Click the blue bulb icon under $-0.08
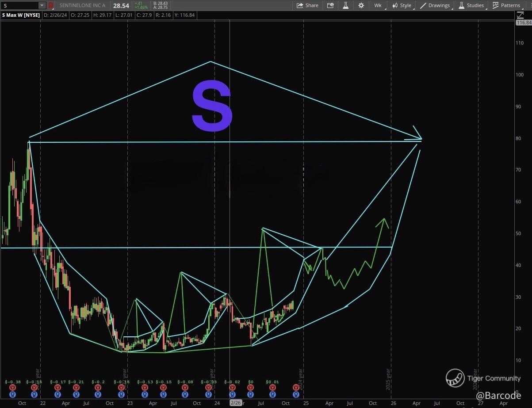Image resolution: width=532 pixels, height=408 pixels. (185, 394)
